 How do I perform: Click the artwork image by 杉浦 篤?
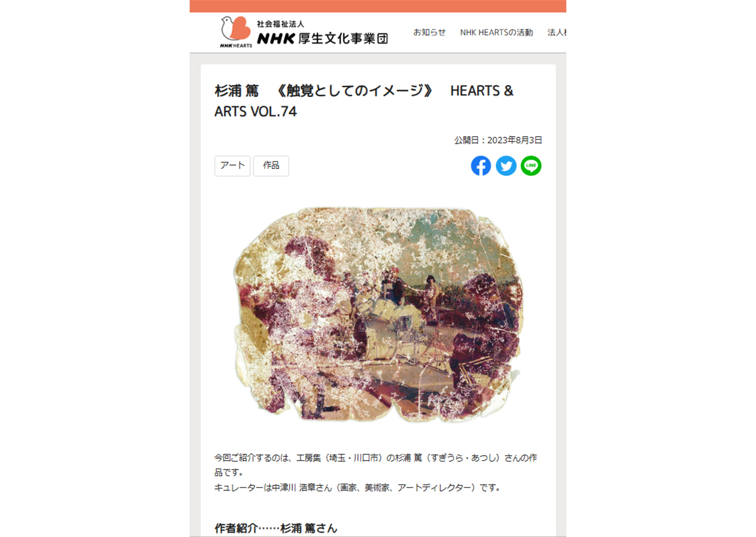pyautogui.click(x=378, y=315)
